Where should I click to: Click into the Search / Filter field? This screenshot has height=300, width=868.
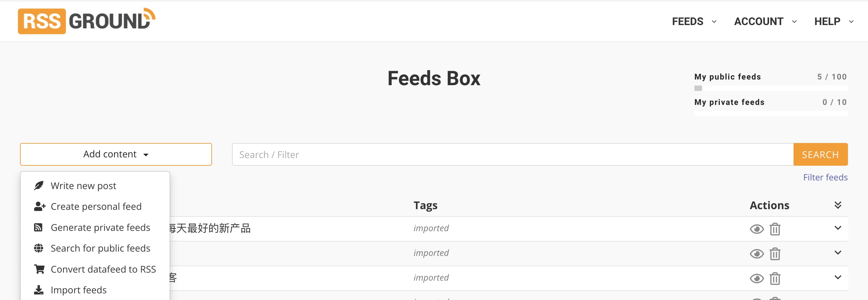[512, 155]
